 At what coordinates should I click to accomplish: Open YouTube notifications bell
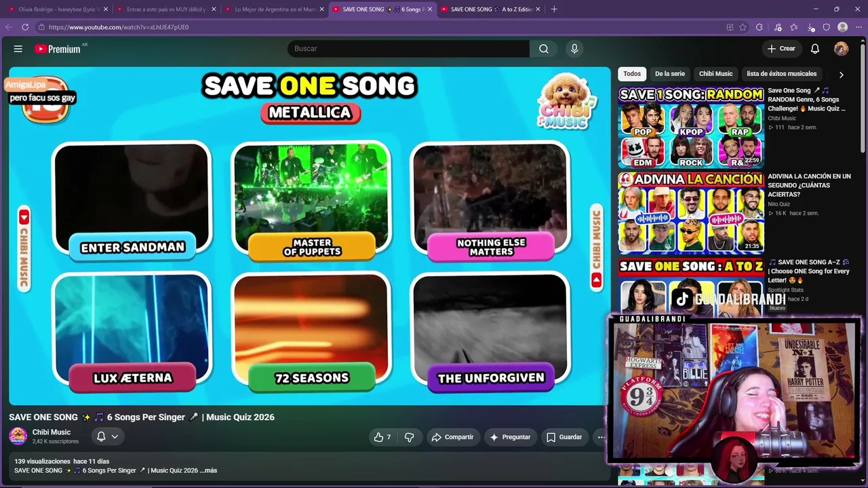pyautogui.click(x=815, y=49)
